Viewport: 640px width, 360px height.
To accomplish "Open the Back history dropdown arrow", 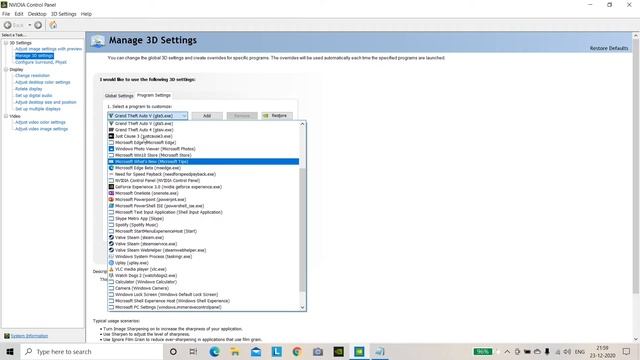I will pyautogui.click(x=29, y=25).
